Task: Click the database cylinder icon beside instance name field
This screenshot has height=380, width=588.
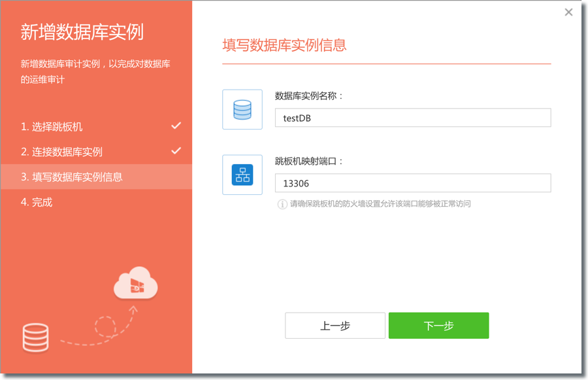Action: (242, 109)
